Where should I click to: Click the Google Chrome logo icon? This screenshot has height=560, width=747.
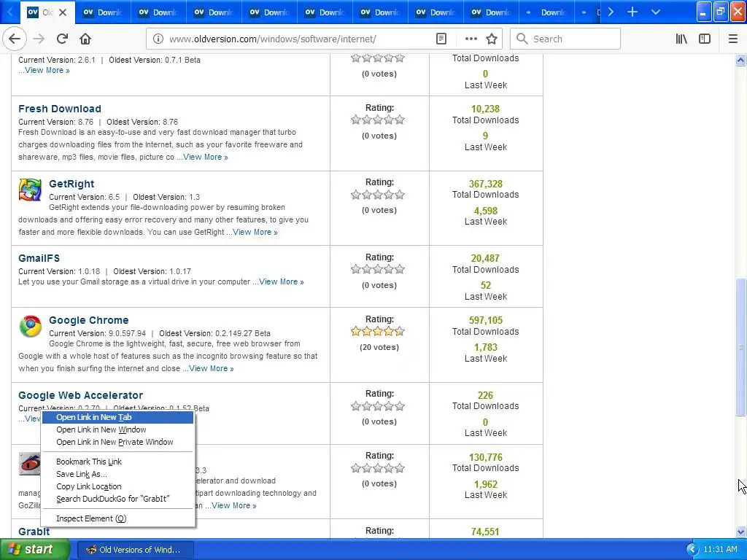pyautogui.click(x=30, y=326)
